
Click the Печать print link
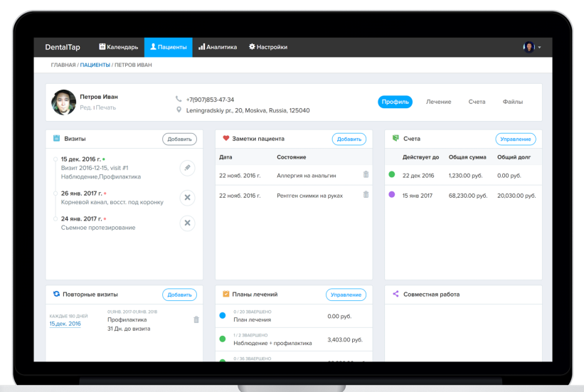[x=106, y=107]
